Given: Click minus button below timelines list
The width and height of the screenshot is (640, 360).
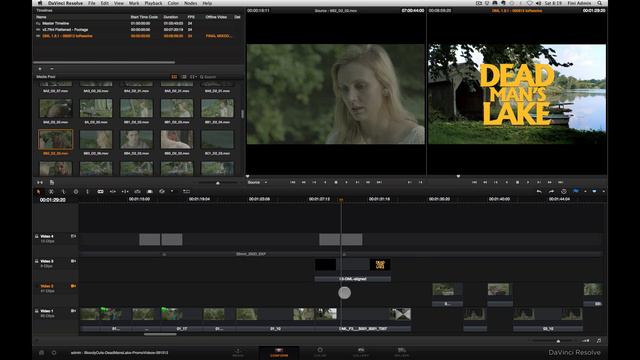Looking at the screenshot, I should point(51,69).
